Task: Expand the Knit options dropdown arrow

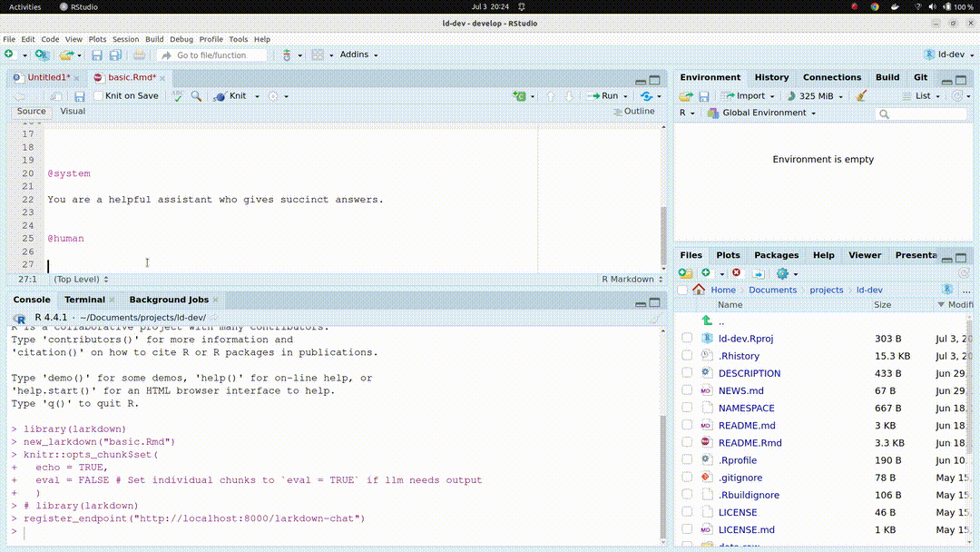Action: [x=257, y=96]
